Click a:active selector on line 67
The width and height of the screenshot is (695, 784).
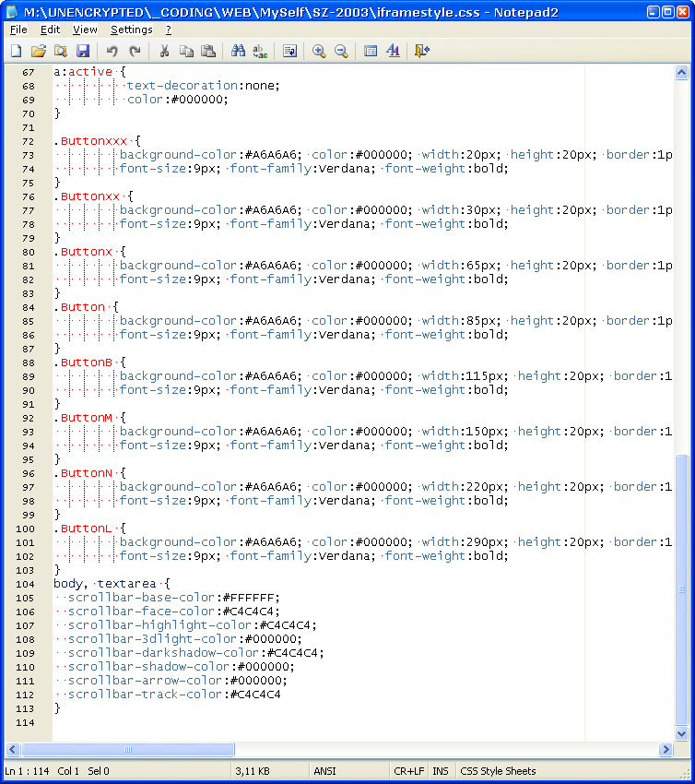83,72
